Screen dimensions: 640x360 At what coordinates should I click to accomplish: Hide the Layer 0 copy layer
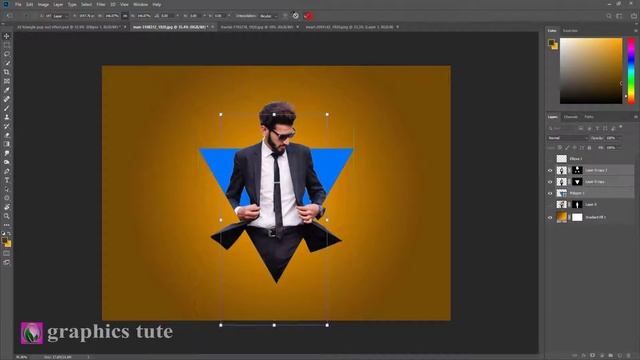tap(550, 182)
